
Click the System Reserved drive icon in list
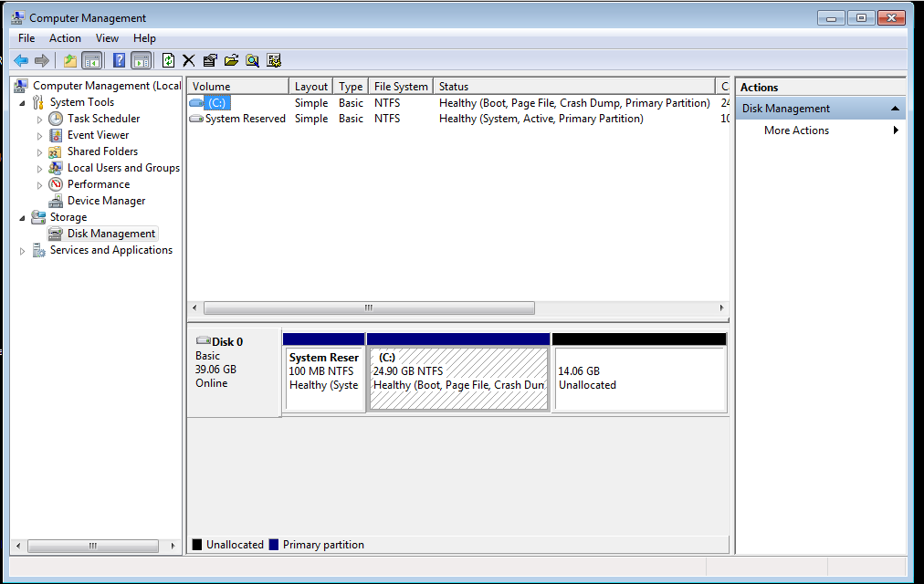[196, 119]
